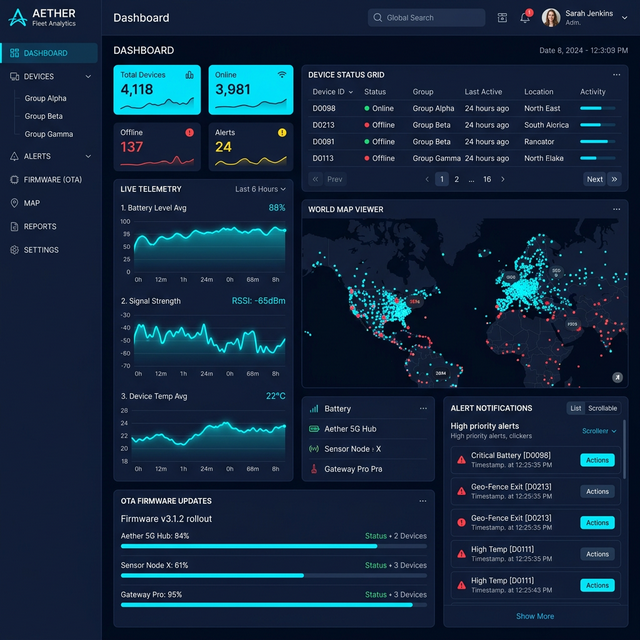Screen dimensions: 640x640
Task: Click the bar chart icon on Total Devices card
Action: [x=189, y=75]
